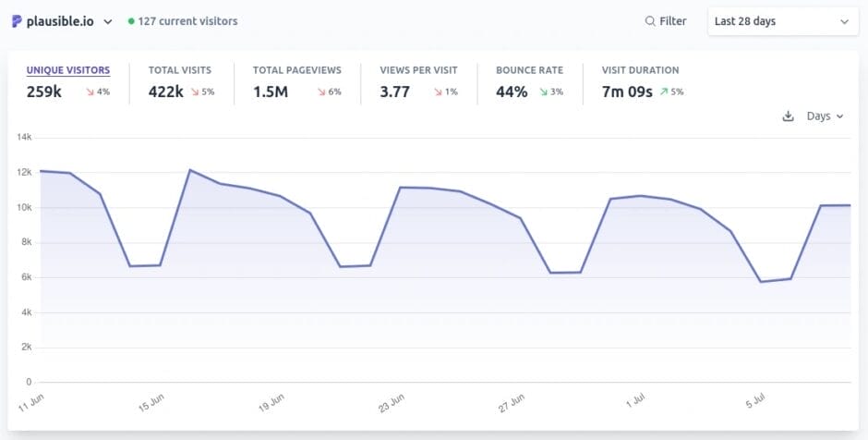The height and width of the screenshot is (440, 868).
Task: Click the green current visitors dot
Action: click(x=131, y=21)
